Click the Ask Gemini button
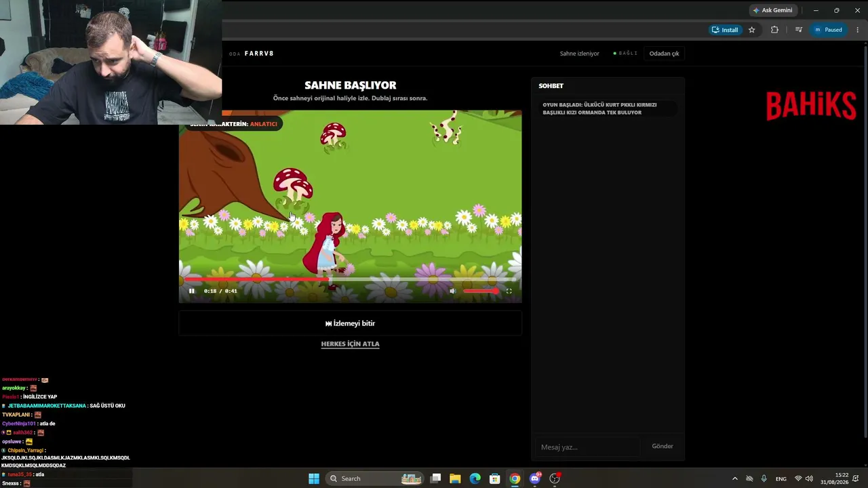 coord(772,10)
